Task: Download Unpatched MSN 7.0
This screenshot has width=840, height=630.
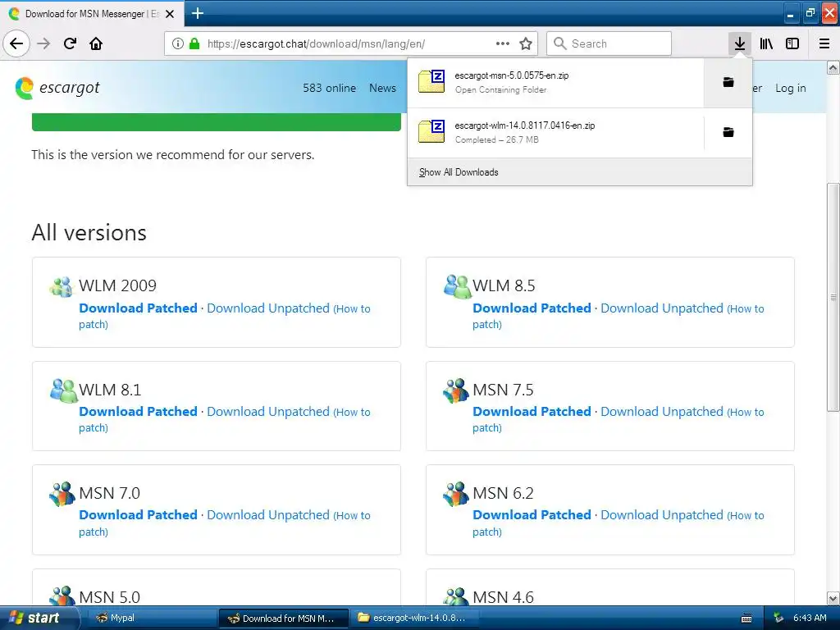Action: 268,515
